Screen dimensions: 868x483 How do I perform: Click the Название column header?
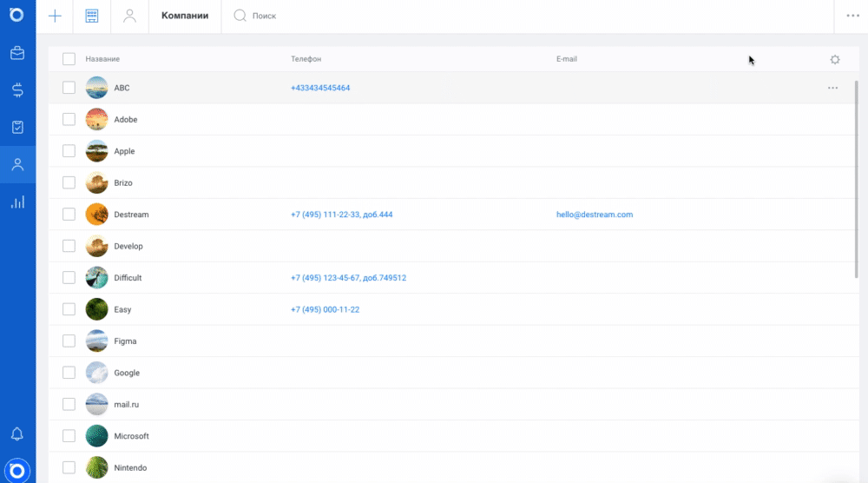coord(102,59)
